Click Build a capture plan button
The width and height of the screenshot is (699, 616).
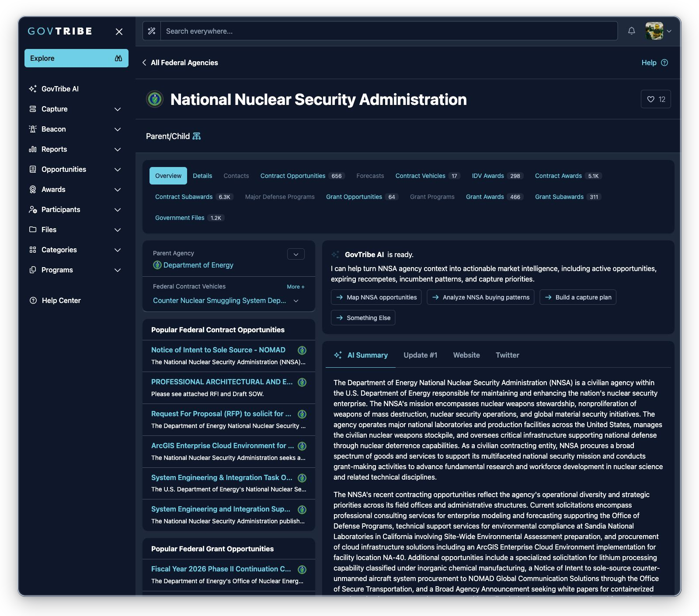click(x=578, y=297)
